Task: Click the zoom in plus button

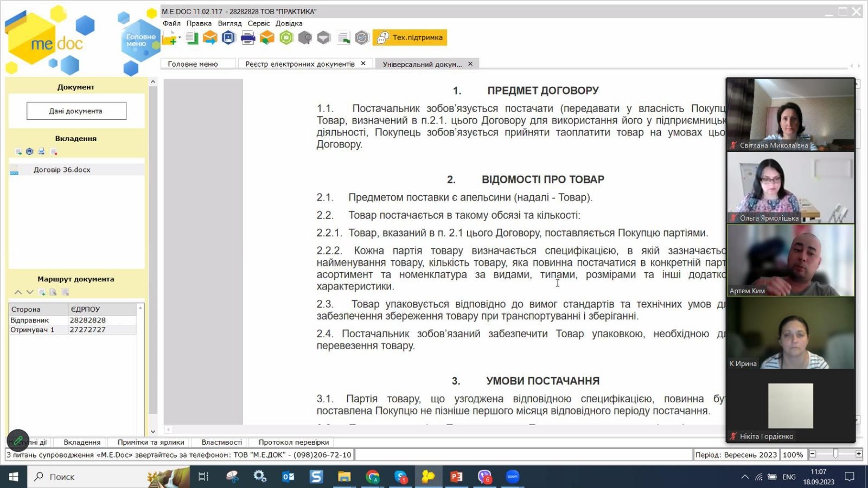Action: pyautogui.click(x=859, y=454)
